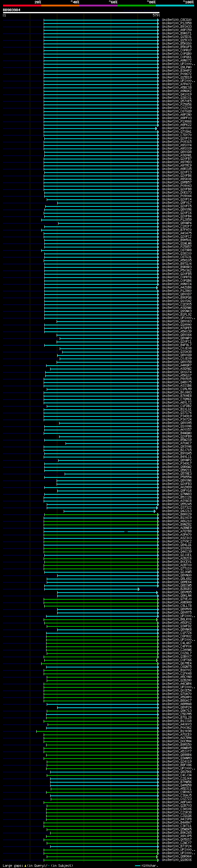This screenshot has width=197, height=868.
Task: Select hit label UniRef100_Q8L682
Action: (x=176, y=579)
